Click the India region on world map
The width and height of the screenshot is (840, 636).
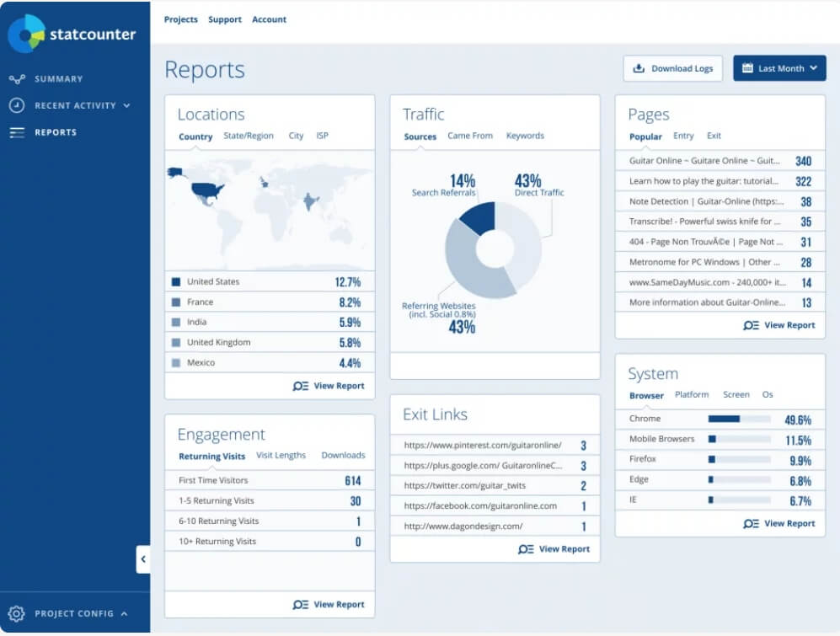(310, 201)
